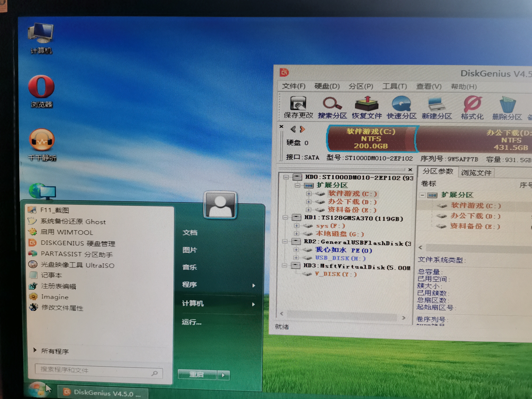Click the 快速分区 quick partition icon
The image size is (532, 399).
[401, 107]
